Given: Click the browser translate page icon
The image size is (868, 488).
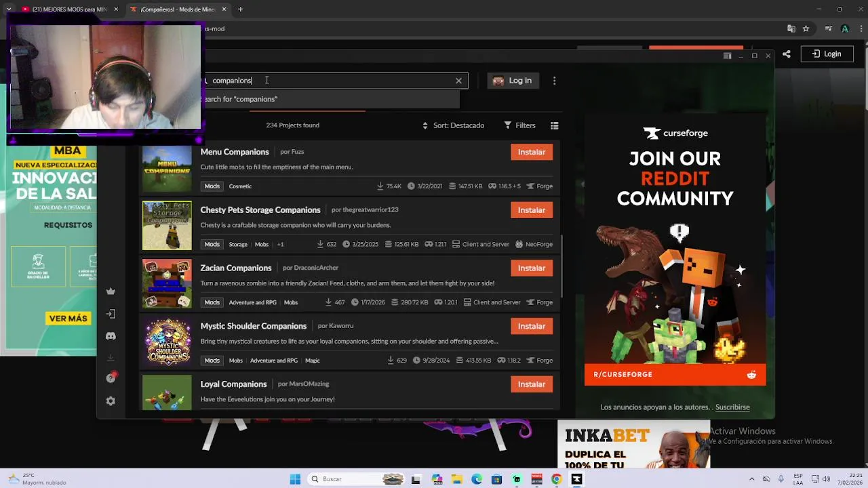Looking at the screenshot, I should point(791,28).
